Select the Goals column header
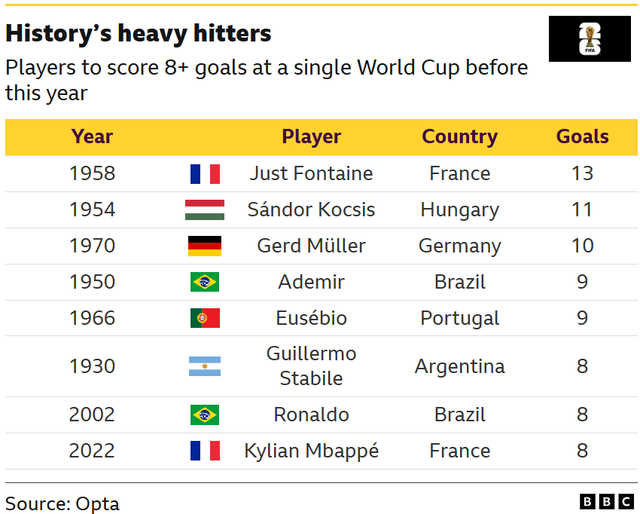Image resolution: width=640 pixels, height=514 pixels. pyautogui.click(x=582, y=137)
